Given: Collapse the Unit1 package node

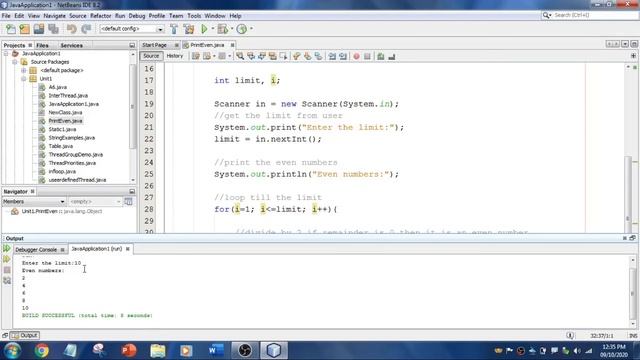Looking at the screenshot, I should (x=24, y=79).
